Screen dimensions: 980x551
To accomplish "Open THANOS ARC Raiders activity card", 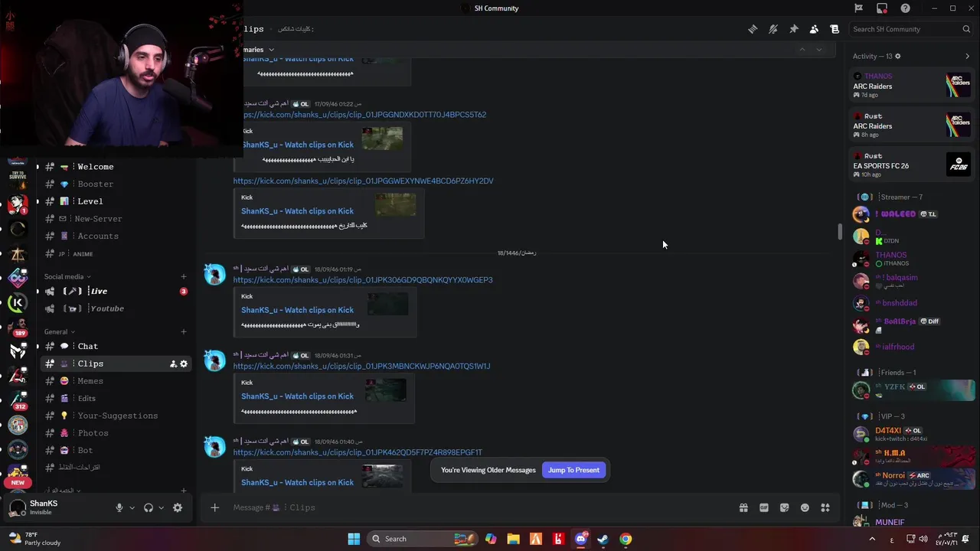I will click(x=912, y=85).
